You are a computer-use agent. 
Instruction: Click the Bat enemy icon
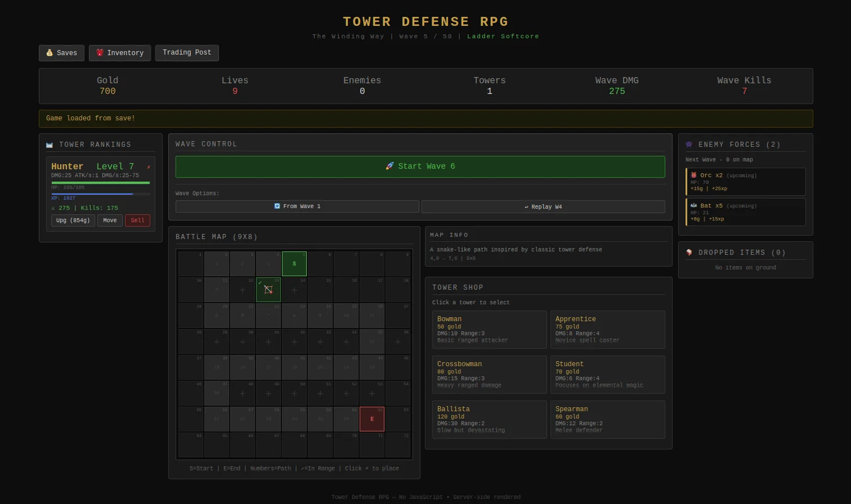pos(694,206)
